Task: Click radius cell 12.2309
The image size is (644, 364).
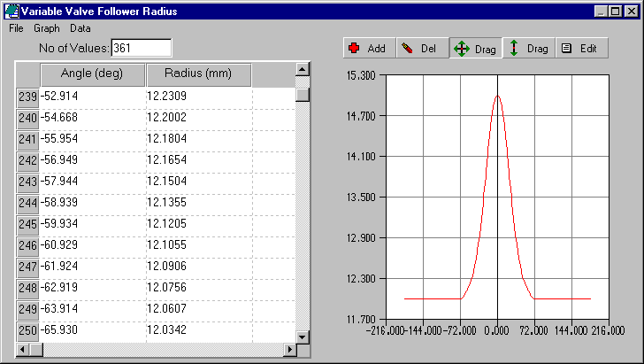Action: [x=199, y=97]
